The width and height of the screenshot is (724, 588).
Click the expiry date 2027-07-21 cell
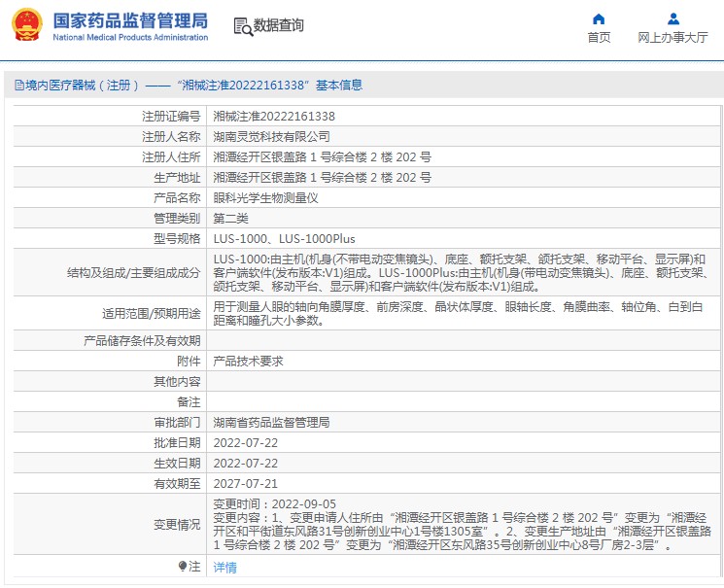245,484
